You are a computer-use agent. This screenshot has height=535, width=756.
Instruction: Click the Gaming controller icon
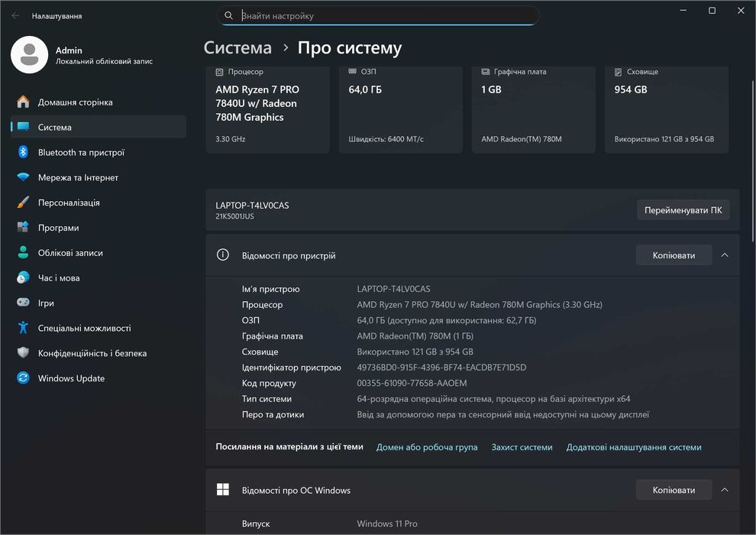pyautogui.click(x=23, y=303)
